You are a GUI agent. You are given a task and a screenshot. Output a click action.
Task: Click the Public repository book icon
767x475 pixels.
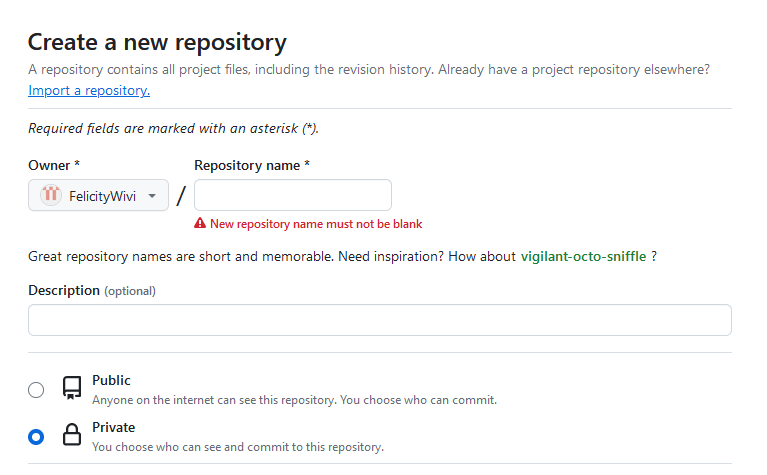(71, 388)
